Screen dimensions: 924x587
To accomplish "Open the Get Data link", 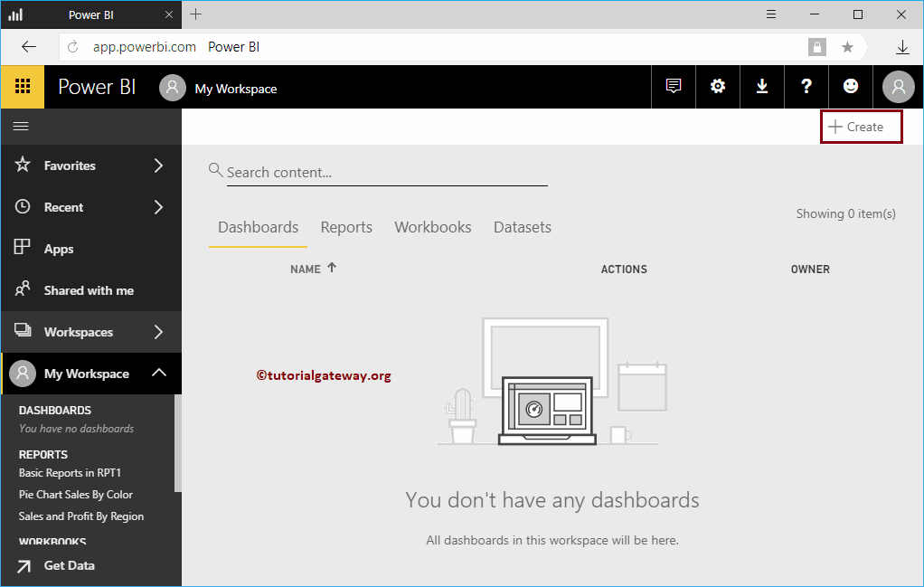I will (x=70, y=566).
